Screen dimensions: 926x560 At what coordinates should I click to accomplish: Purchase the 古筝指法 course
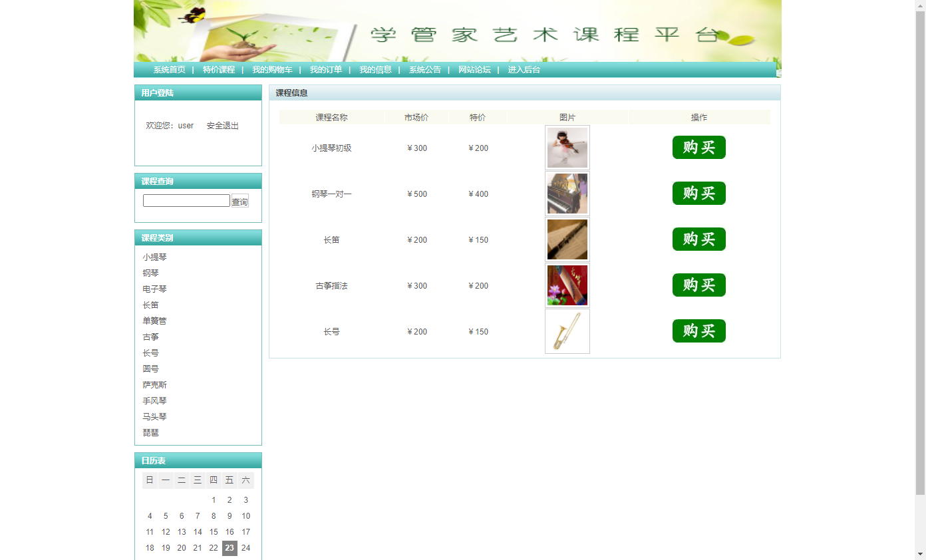698,285
